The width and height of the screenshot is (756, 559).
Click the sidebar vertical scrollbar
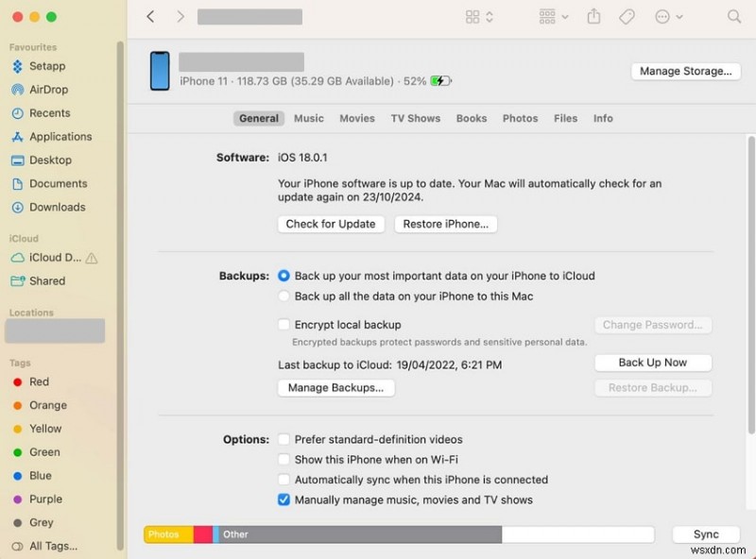120,295
